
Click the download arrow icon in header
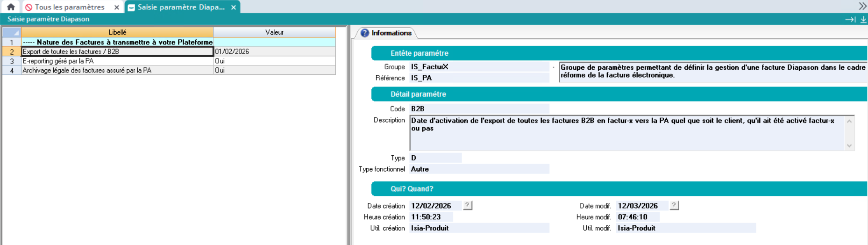click(x=863, y=19)
